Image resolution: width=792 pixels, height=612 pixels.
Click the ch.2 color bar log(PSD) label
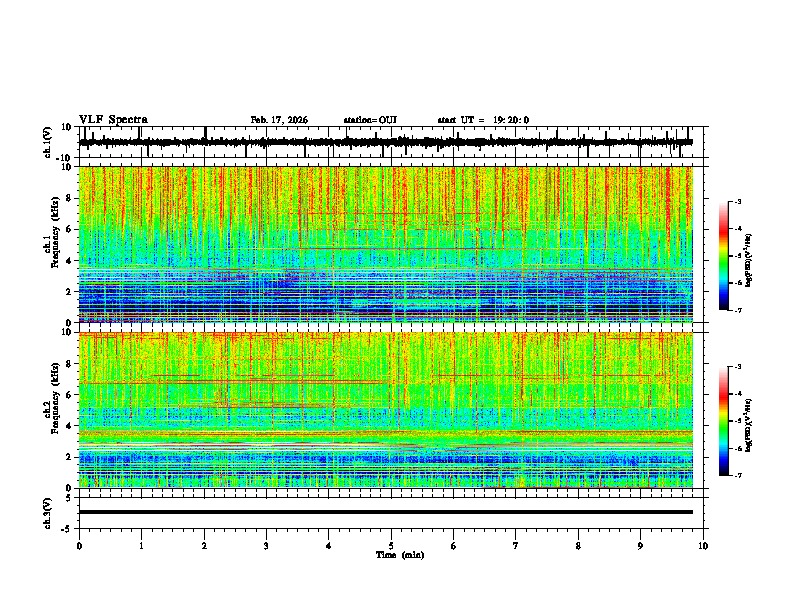[x=749, y=426]
